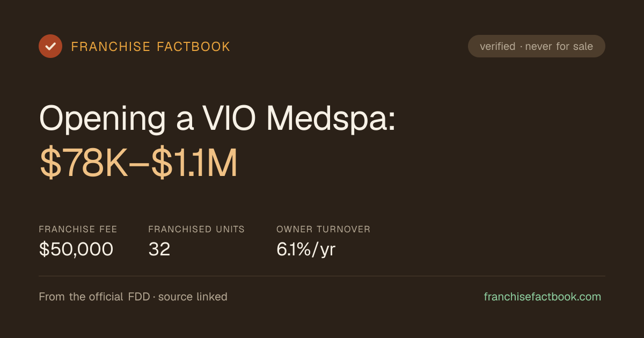The width and height of the screenshot is (644, 338).
Task: Click 'From the official FDD' text
Action: coord(97,297)
